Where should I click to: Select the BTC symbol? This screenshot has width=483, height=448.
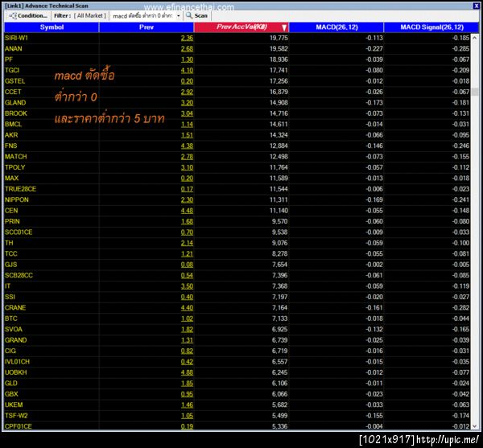(x=10, y=319)
